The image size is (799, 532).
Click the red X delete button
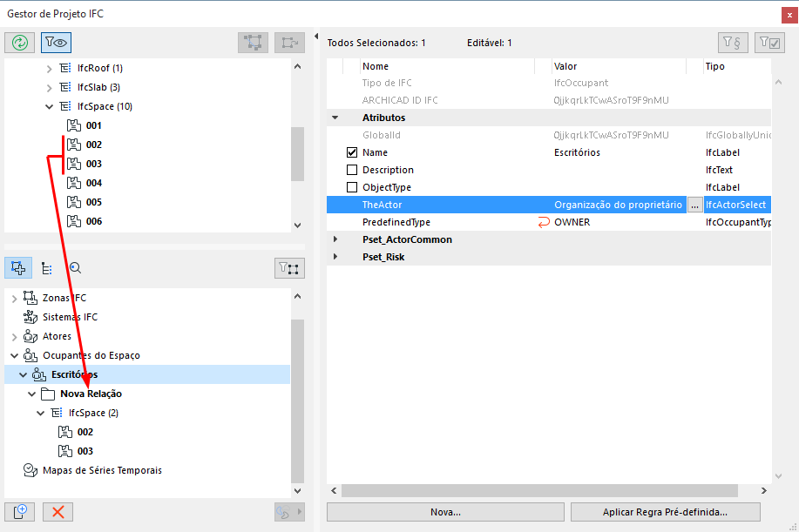58,512
